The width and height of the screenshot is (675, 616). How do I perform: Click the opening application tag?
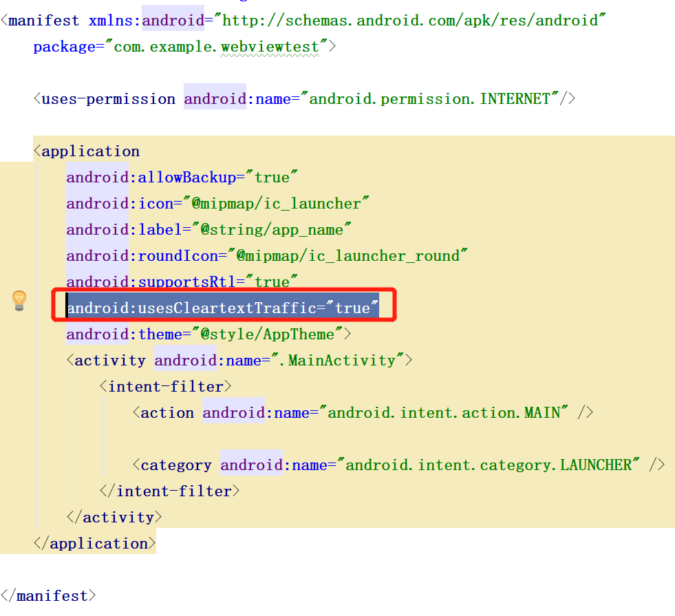(x=87, y=151)
